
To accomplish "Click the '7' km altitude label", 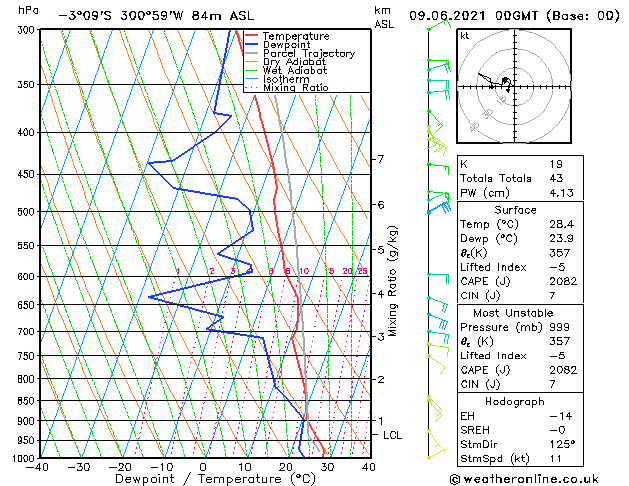I will click(381, 159).
